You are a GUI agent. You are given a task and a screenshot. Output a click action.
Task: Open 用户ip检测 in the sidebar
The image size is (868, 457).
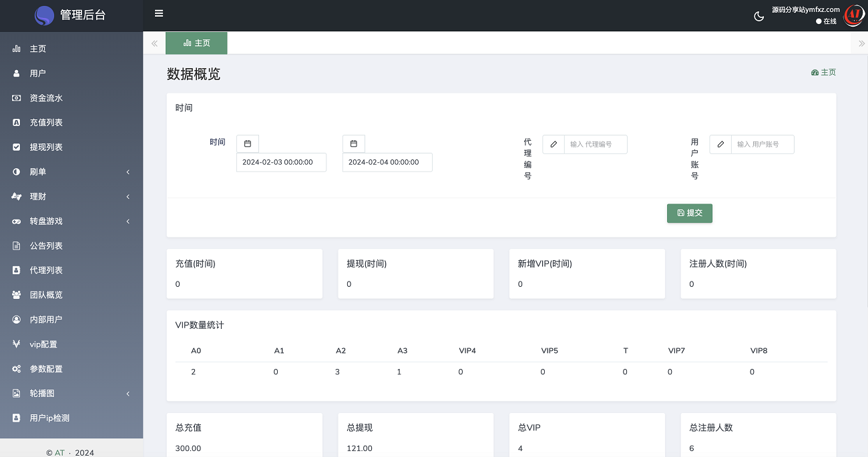point(49,418)
